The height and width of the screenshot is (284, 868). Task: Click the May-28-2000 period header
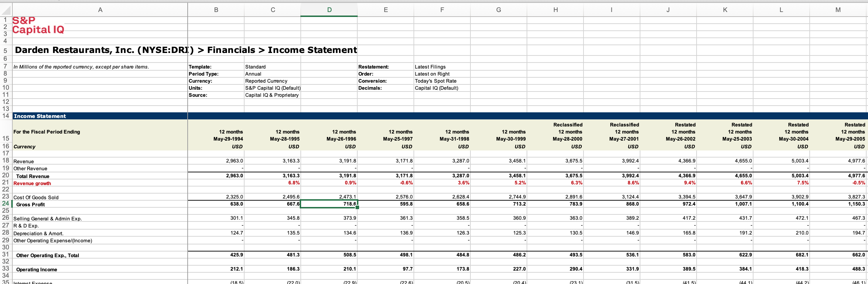click(x=567, y=139)
